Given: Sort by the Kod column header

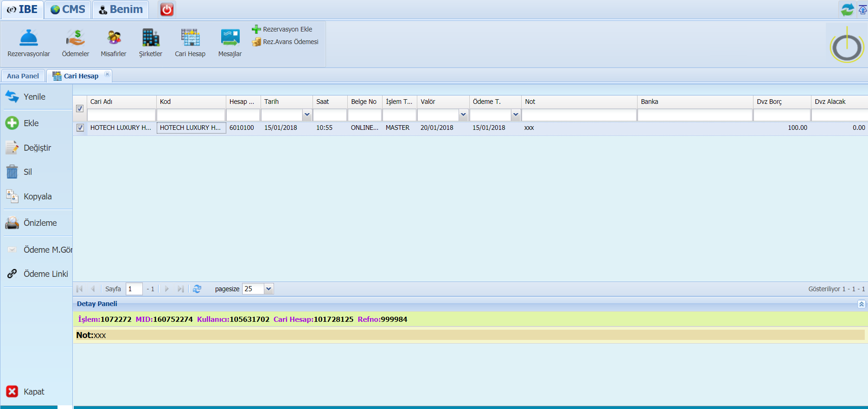Looking at the screenshot, I should [191, 102].
